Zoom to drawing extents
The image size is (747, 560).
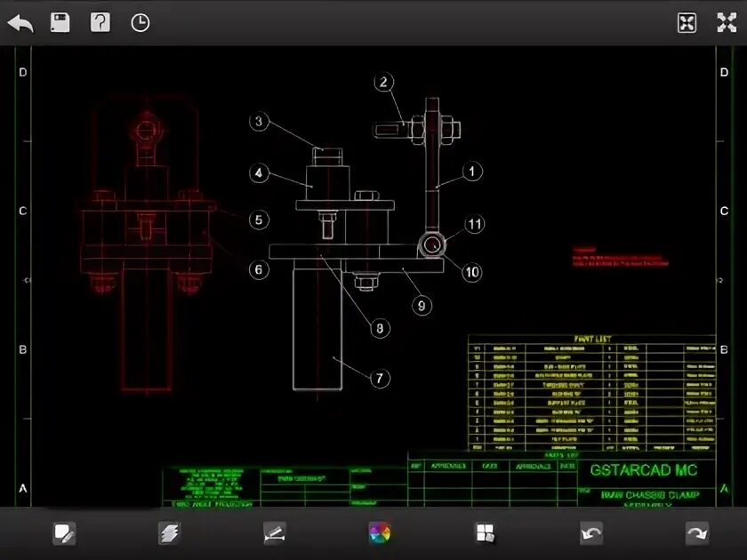coord(686,21)
